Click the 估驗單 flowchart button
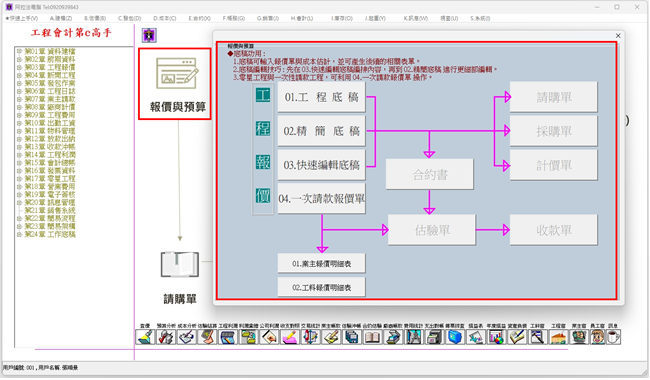Image resolution: width=650 pixels, height=380 pixels. [x=432, y=230]
